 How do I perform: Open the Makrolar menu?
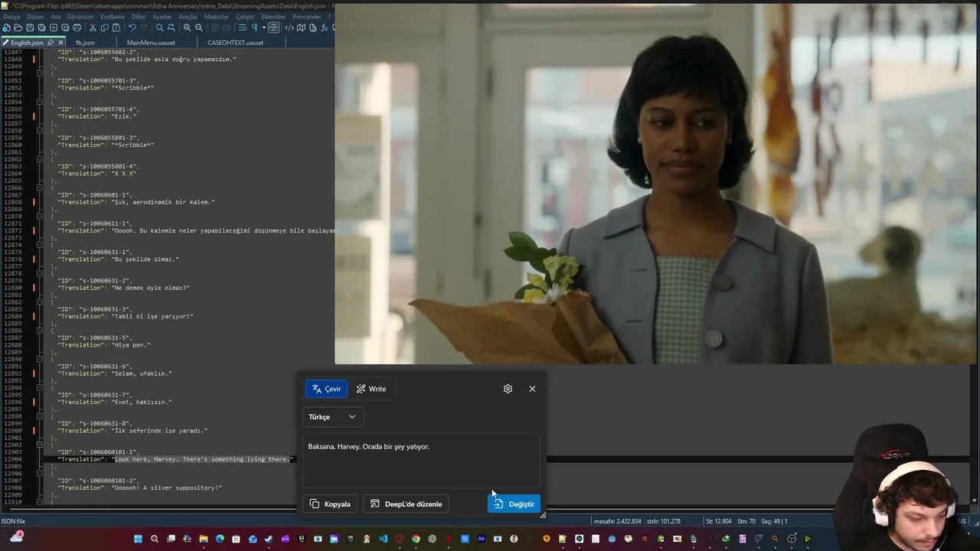(217, 17)
